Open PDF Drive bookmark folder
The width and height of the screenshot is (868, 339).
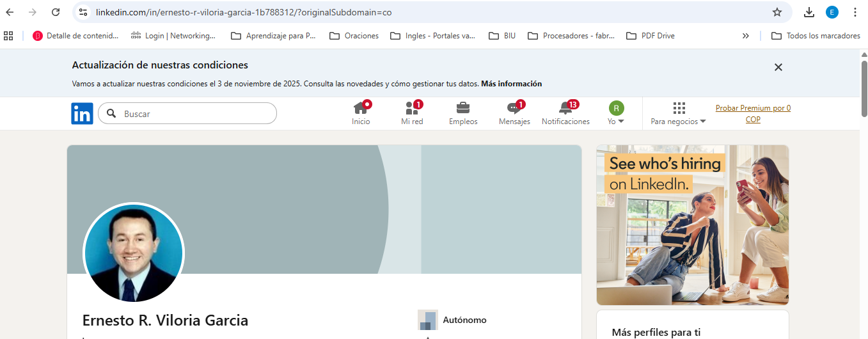tap(651, 36)
